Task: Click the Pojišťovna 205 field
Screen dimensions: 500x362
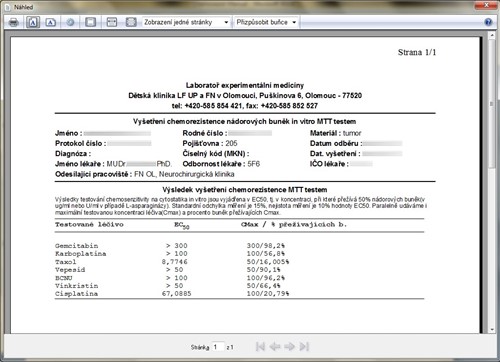Action: (210, 144)
